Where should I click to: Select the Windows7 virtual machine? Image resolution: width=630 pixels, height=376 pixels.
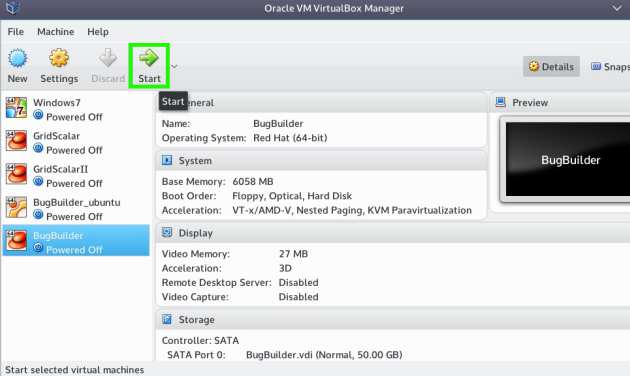pyautogui.click(x=76, y=109)
